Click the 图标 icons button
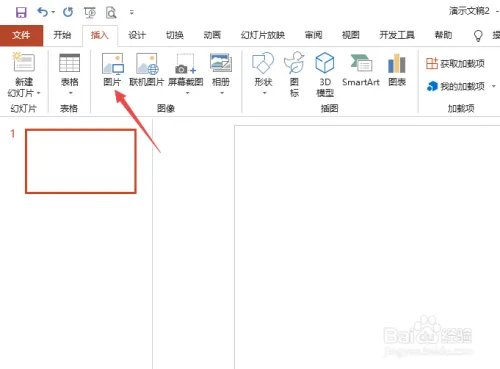Screen dimensions: 500x369 (x=294, y=74)
